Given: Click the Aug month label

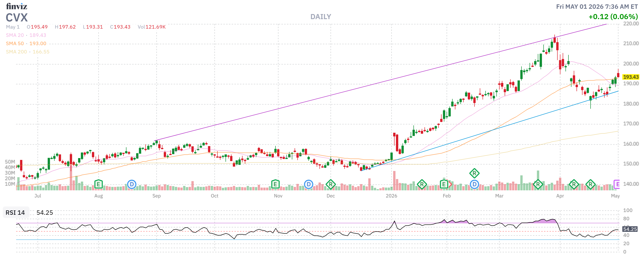Looking at the screenshot, I should coord(99,196).
